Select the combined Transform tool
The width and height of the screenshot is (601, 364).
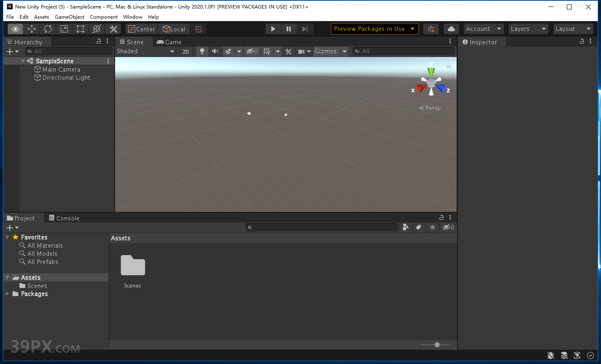coord(97,29)
